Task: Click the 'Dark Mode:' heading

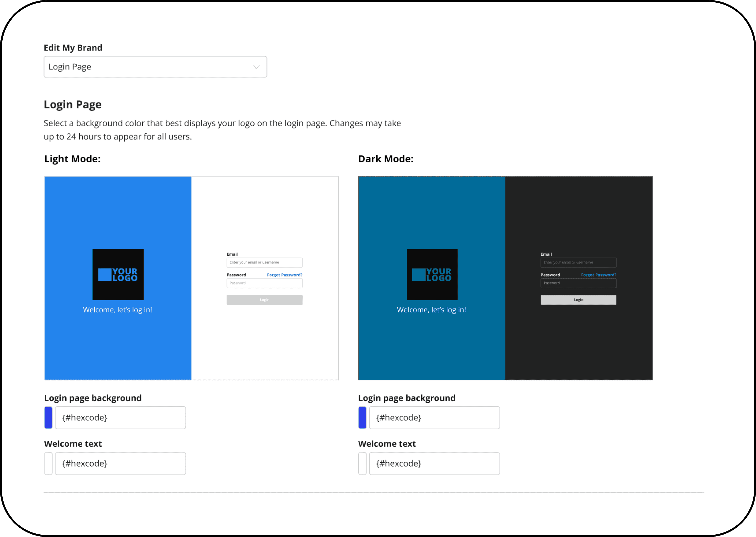Action: pos(386,159)
